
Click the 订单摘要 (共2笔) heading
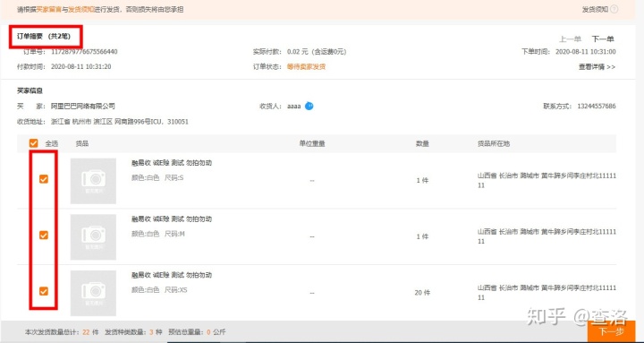click(44, 36)
